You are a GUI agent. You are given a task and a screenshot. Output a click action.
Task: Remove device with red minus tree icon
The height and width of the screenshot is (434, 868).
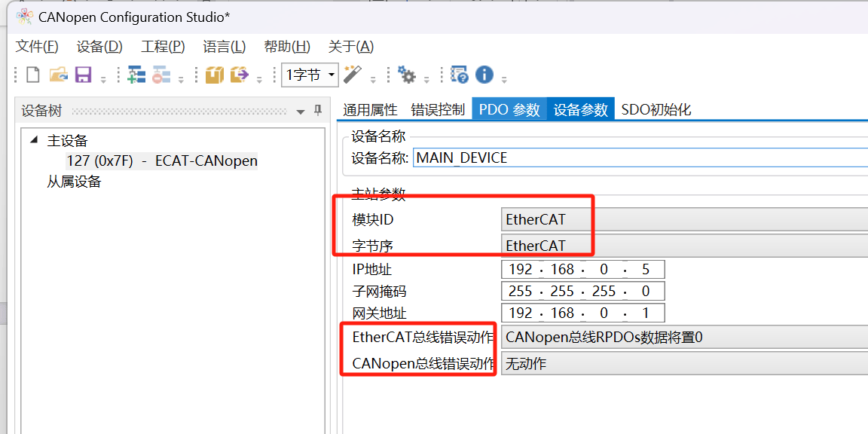(x=161, y=75)
